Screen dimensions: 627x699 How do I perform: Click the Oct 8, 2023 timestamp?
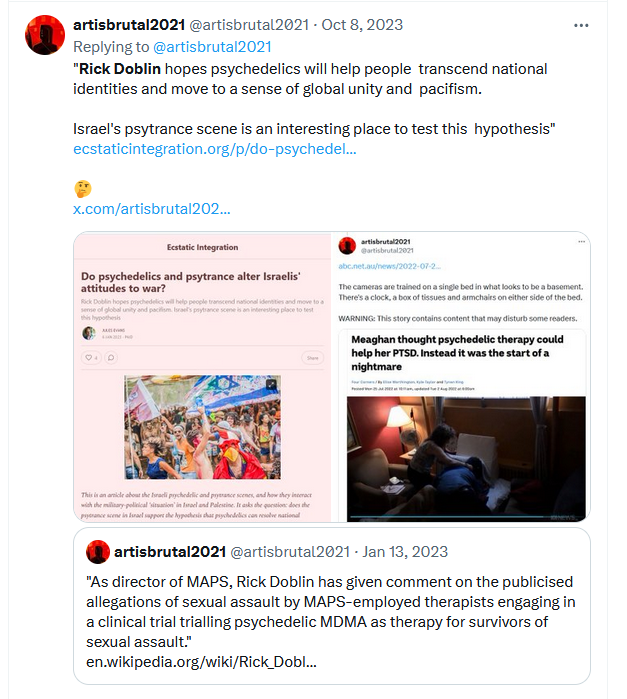(362, 25)
